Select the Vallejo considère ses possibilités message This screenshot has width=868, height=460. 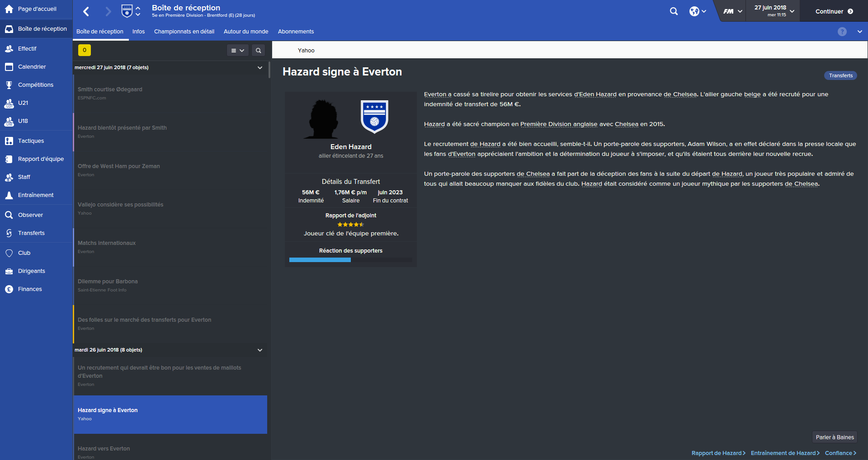coord(170,209)
